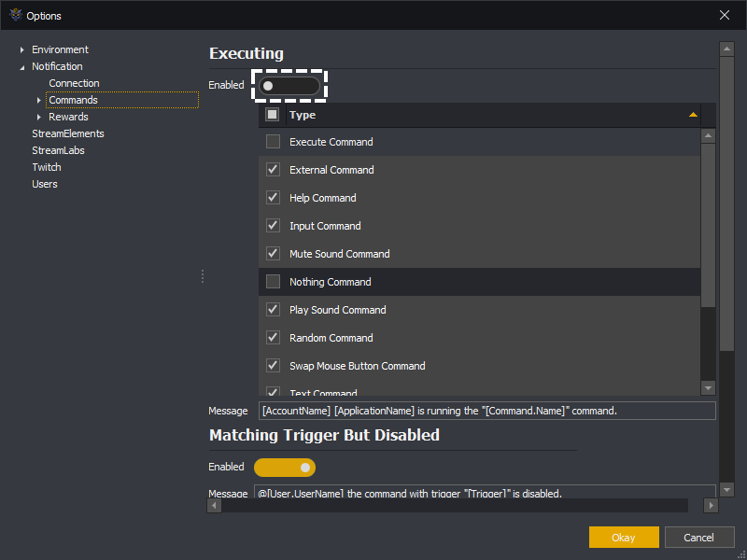747x560 pixels.
Task: Click the resize grip dots between panels
Action: pos(203,276)
